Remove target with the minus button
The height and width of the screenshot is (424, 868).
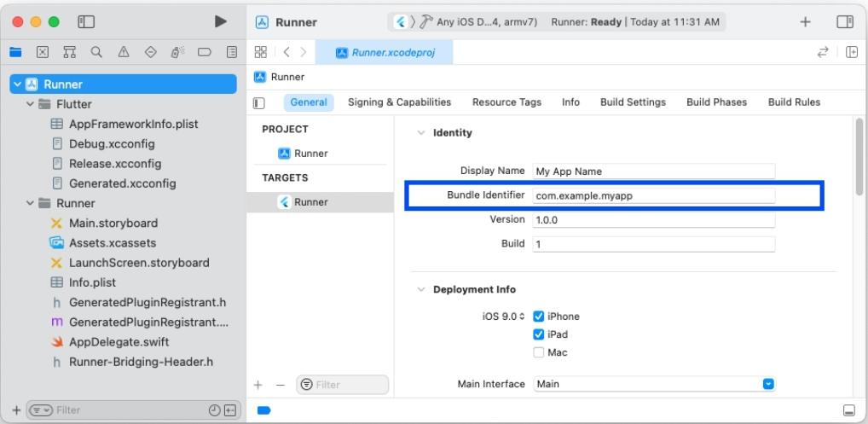point(281,385)
